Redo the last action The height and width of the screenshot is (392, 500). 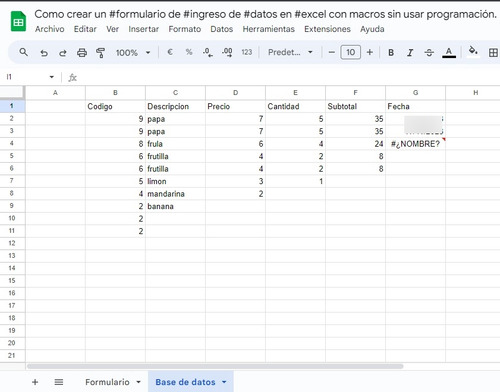coord(63,53)
